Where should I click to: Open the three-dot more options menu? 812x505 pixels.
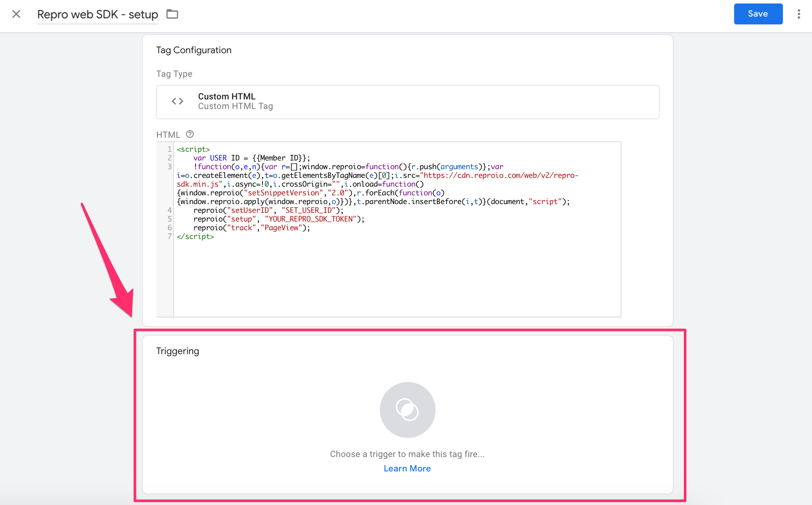(x=799, y=14)
